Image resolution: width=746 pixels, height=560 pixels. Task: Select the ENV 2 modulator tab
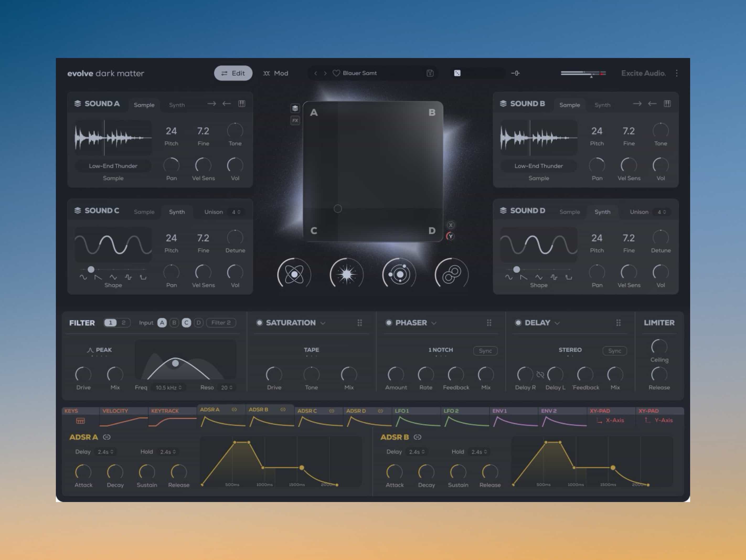(x=562, y=417)
